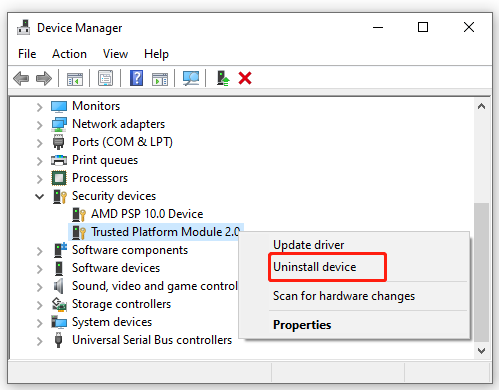Open the Properties toolbar icon
Viewport: 499px width, 390px height.
coord(105,78)
